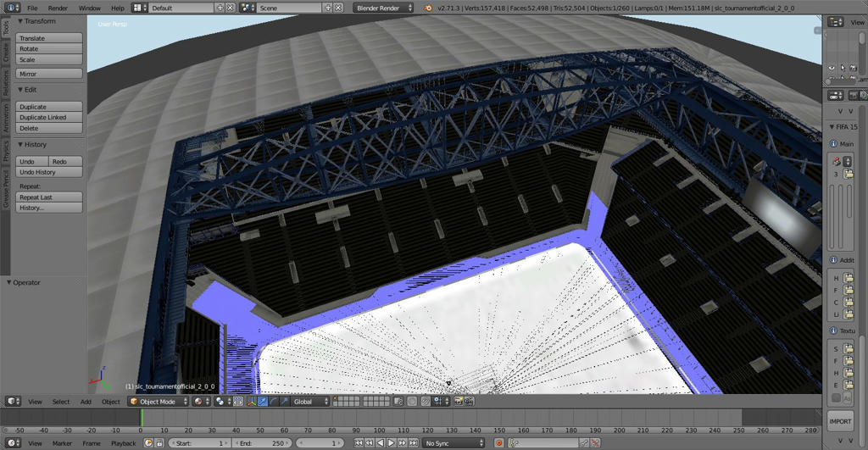The height and width of the screenshot is (450, 868).
Task: Collapse the FIFA 15 panel
Action: pyautogui.click(x=832, y=127)
